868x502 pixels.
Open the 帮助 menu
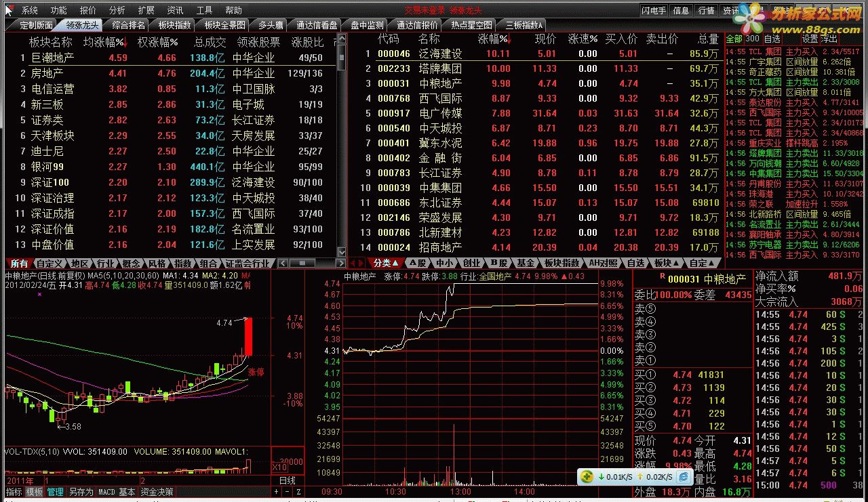coord(234,10)
